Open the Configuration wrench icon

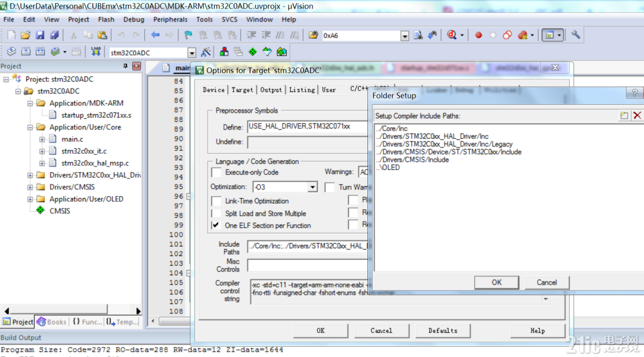point(575,35)
